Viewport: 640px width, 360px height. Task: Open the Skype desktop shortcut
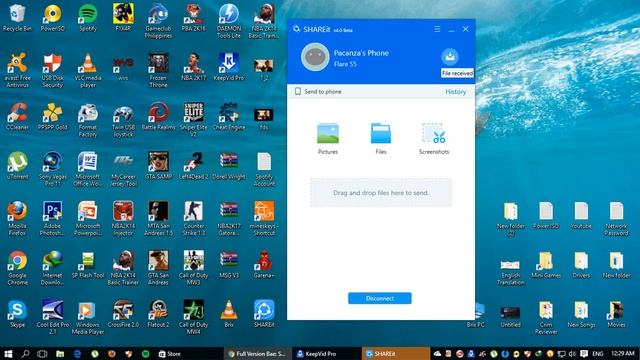[17, 314]
